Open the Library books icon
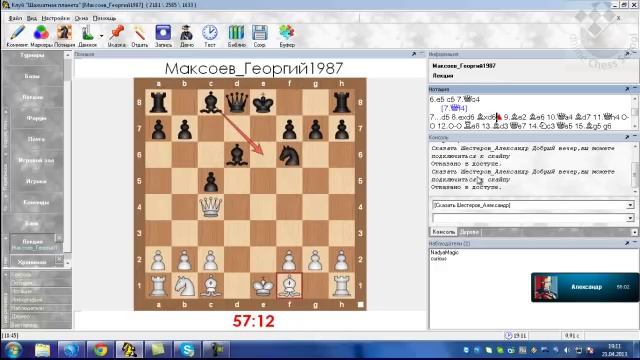Screen dimensions: 640x360 [236, 33]
